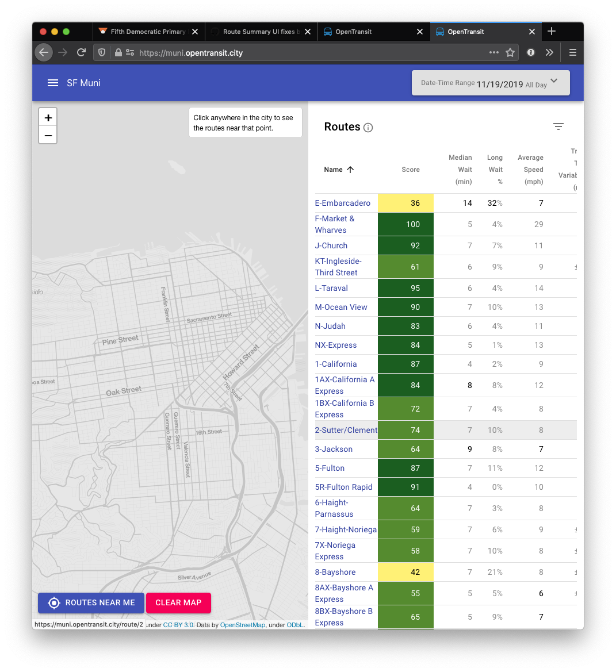
Task: Open the SF Muni hamburger menu
Action: [52, 82]
